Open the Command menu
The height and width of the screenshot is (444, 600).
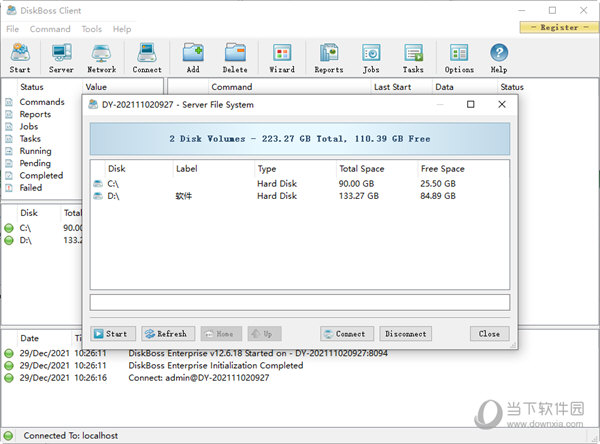click(x=50, y=29)
